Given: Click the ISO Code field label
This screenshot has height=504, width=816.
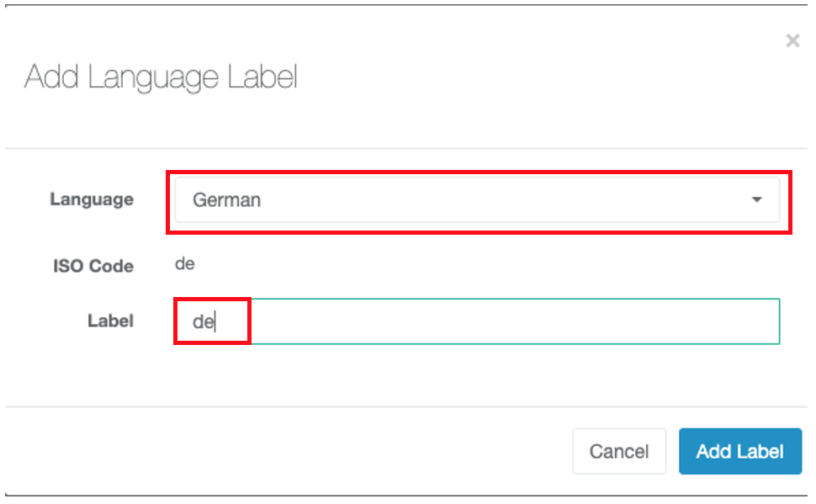Looking at the screenshot, I should [x=93, y=266].
